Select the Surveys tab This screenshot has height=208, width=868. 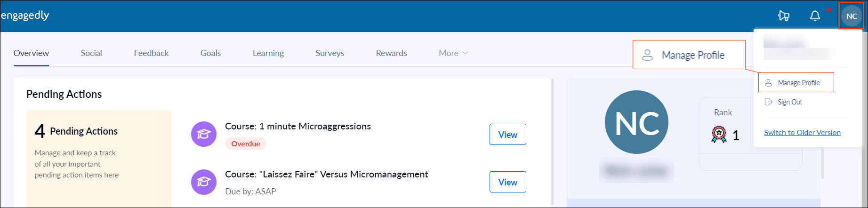[x=330, y=53]
